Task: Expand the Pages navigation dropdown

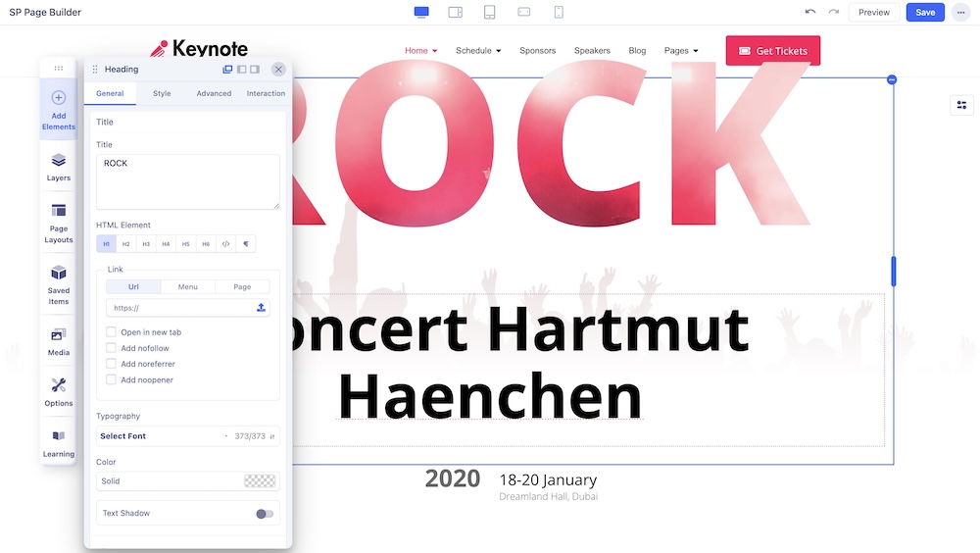Action: coord(681,51)
